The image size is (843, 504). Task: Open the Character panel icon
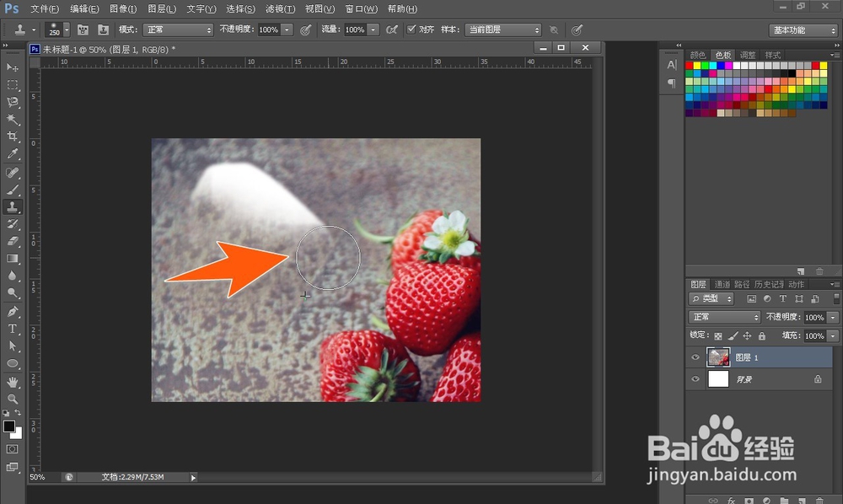672,65
